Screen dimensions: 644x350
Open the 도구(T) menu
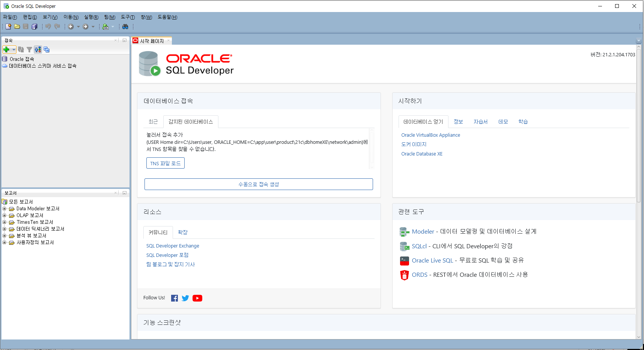[x=128, y=17]
